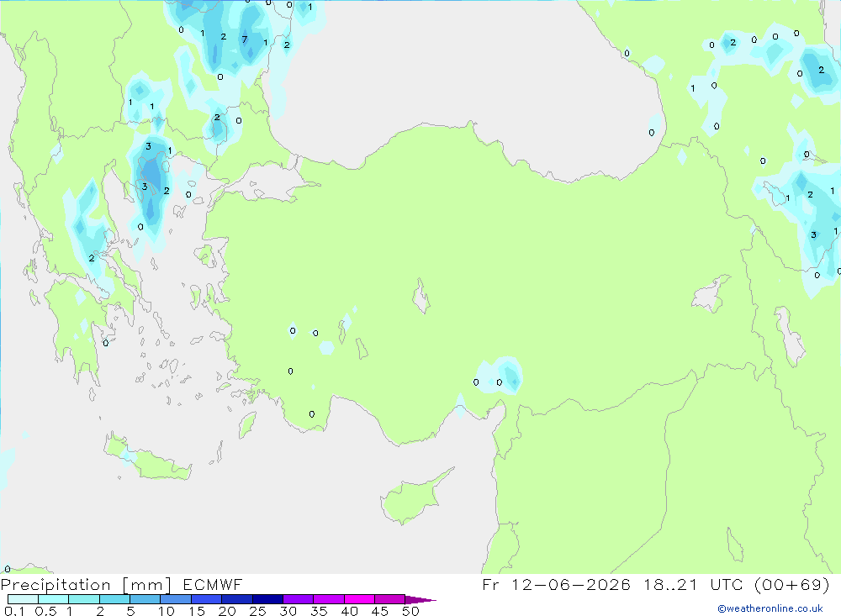Click the "Fr 12-06-2026" date text
841x616 pixels.
pyautogui.click(x=556, y=584)
